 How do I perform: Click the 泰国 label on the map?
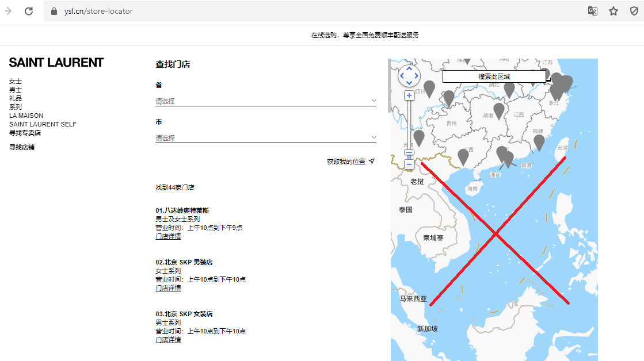406,210
